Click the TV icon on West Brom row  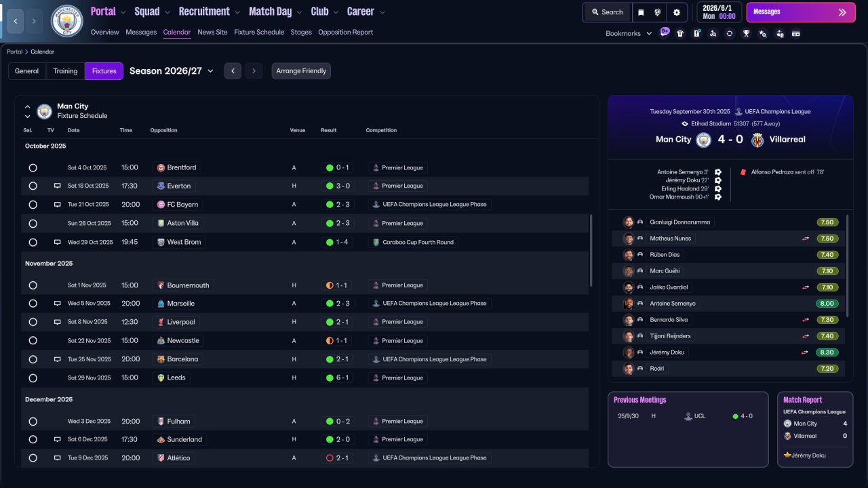tap(58, 242)
